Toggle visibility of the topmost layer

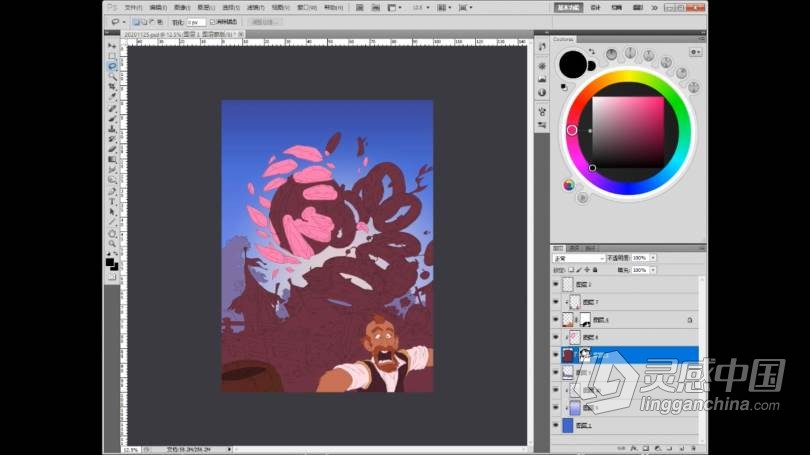coord(556,284)
